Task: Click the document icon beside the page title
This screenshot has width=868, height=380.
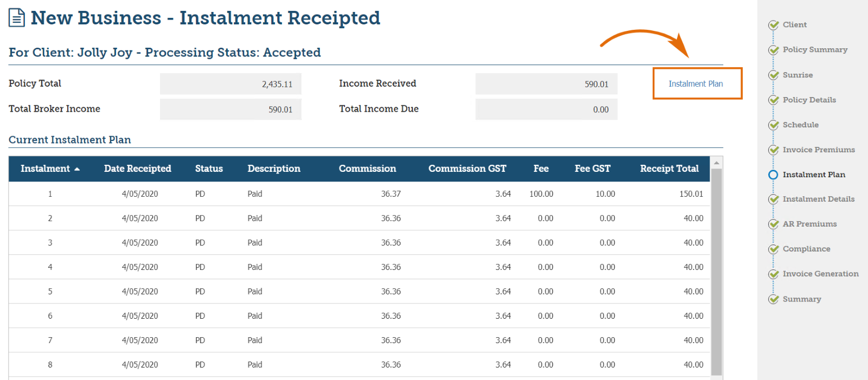Action: pyautogui.click(x=17, y=18)
